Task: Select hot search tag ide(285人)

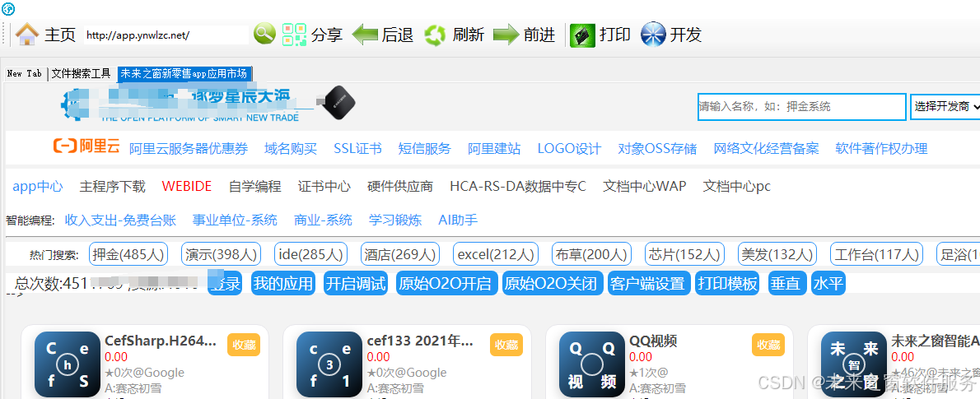Action: [x=310, y=254]
